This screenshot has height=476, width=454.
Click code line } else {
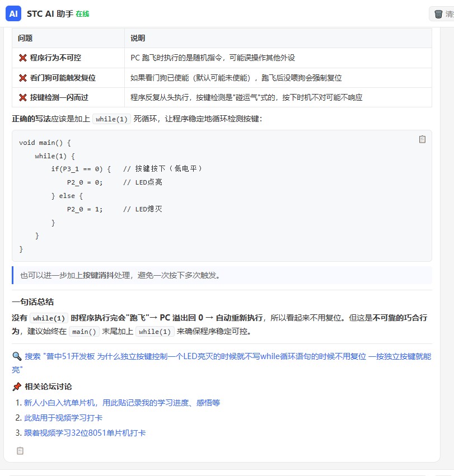click(67, 196)
